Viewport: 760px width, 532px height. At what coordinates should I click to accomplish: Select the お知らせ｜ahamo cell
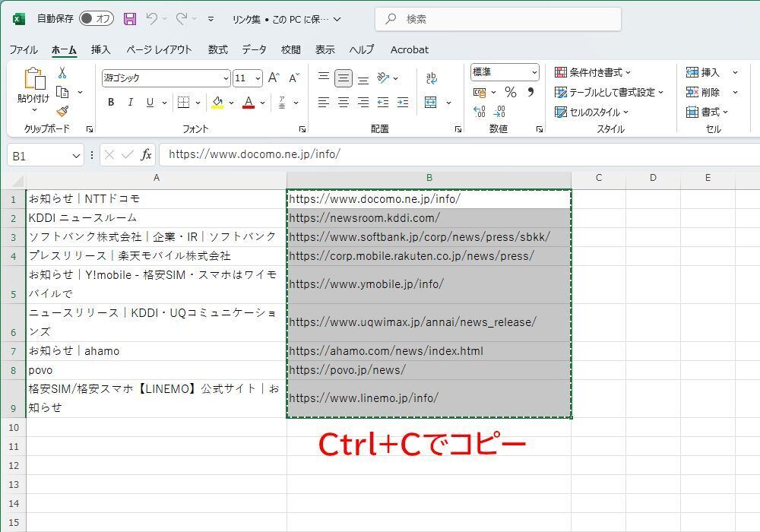pos(156,351)
